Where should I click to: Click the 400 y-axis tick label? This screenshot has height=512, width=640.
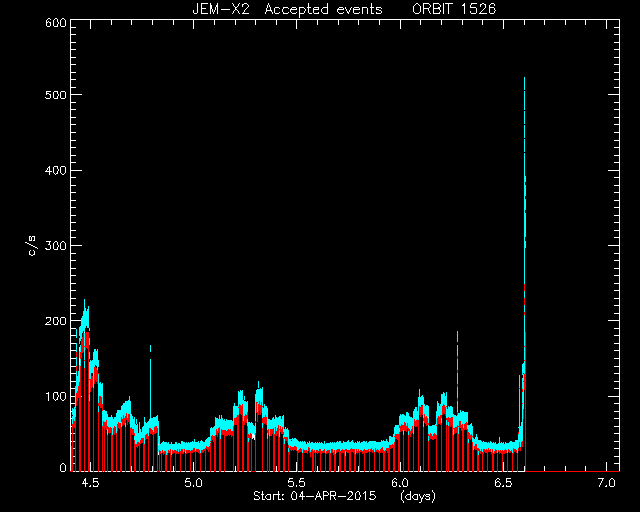click(56, 170)
